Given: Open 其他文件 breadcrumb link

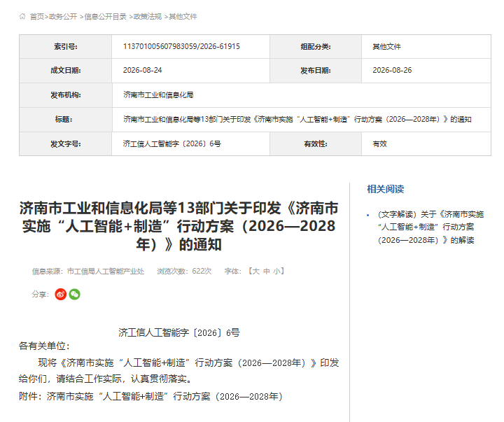Looking at the screenshot, I should (183, 16).
